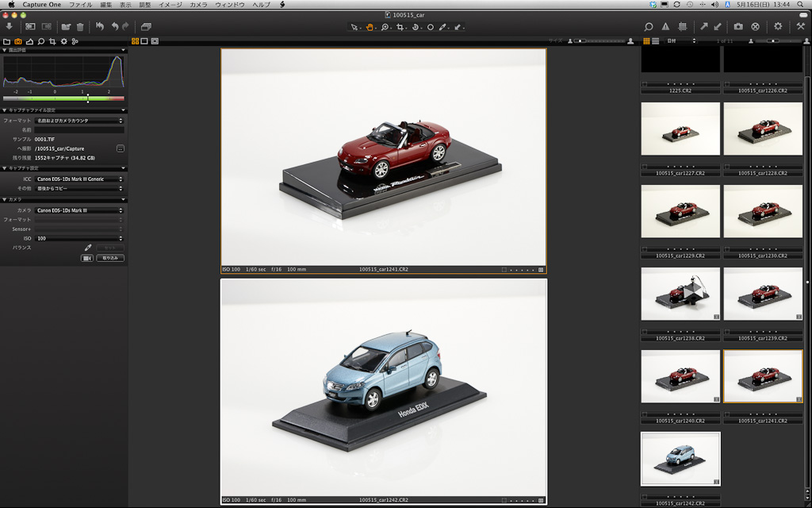
Task: Click the browse folder ellipsis button
Action: coord(120,148)
